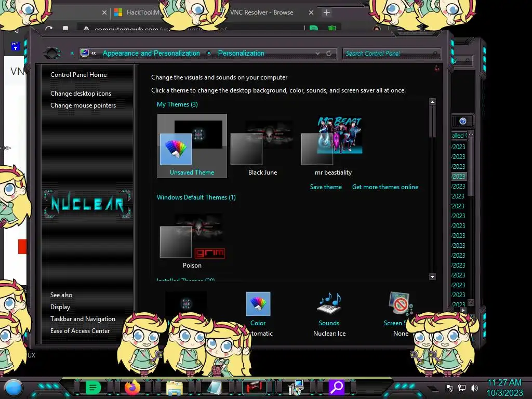Open the network tray icon
Image resolution: width=532 pixels, height=399 pixels.
coord(462,388)
